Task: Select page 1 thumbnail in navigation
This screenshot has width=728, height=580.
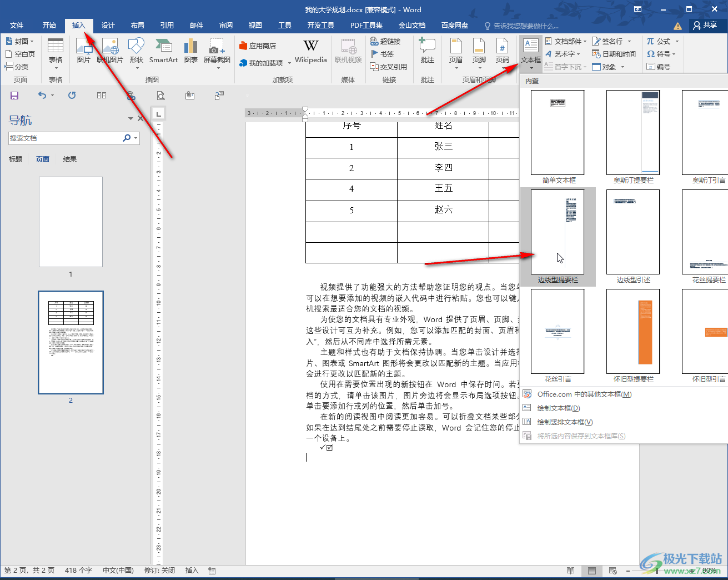Action: point(71,222)
